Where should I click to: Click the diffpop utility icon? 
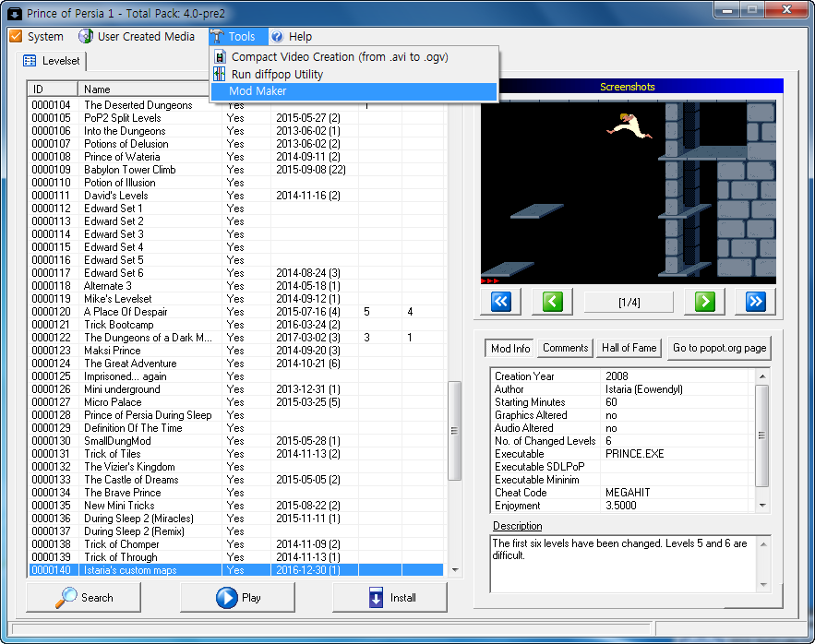(x=220, y=74)
